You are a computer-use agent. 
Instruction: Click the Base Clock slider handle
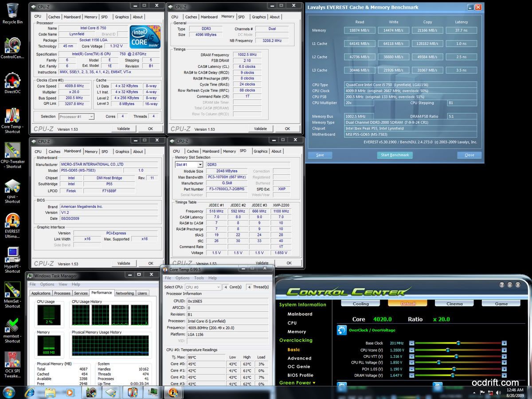click(458, 343)
